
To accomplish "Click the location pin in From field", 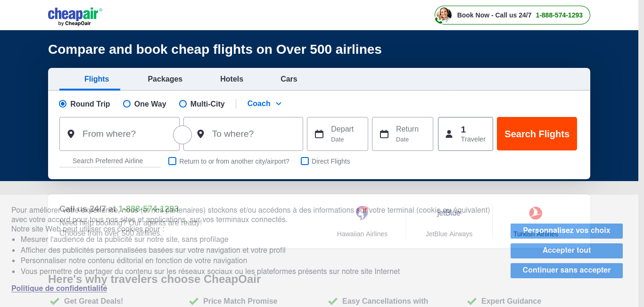I will (x=71, y=134).
